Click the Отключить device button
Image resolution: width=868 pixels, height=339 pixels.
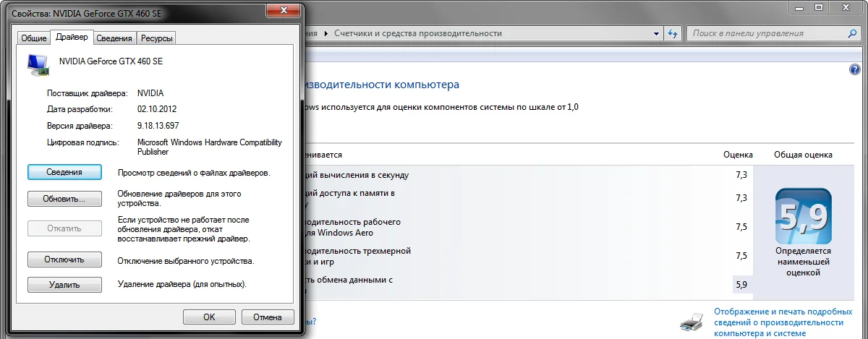click(x=64, y=259)
